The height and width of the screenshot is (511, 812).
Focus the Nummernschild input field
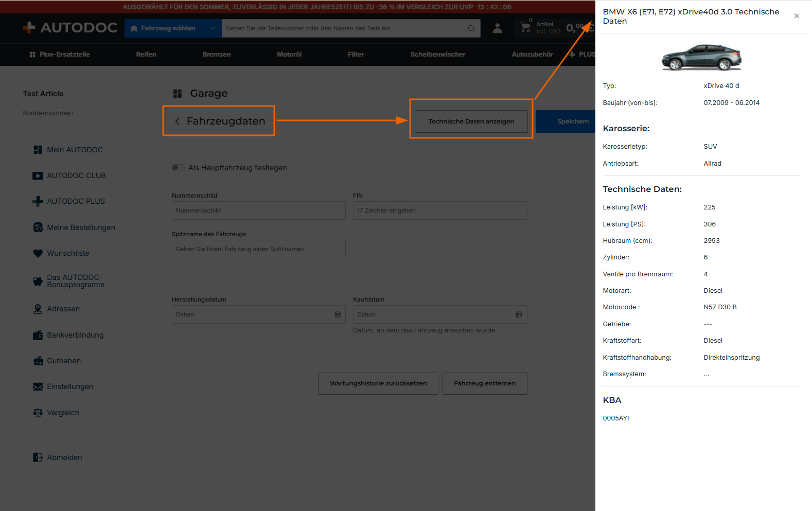[259, 210]
